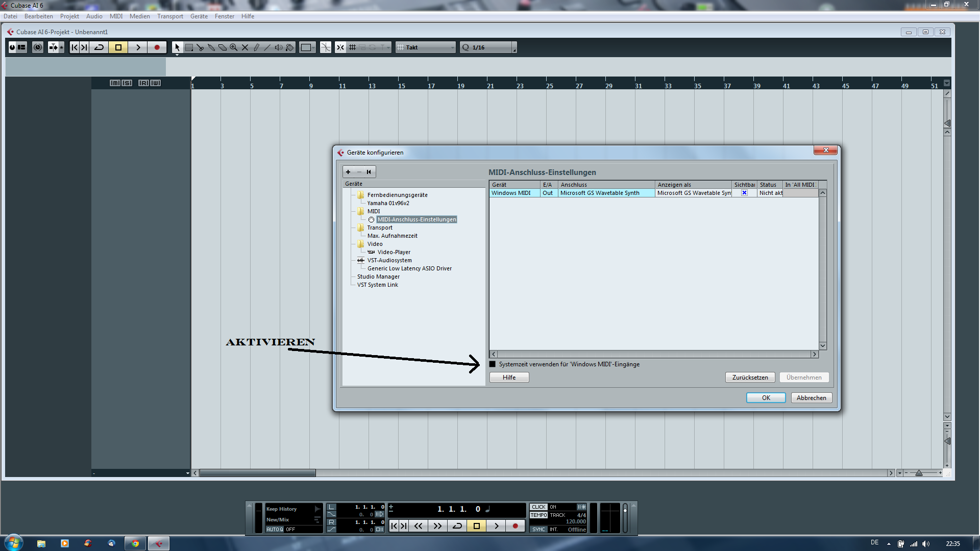Screen dimensions: 980x551
Task: Add device with the plus button
Action: pos(348,172)
